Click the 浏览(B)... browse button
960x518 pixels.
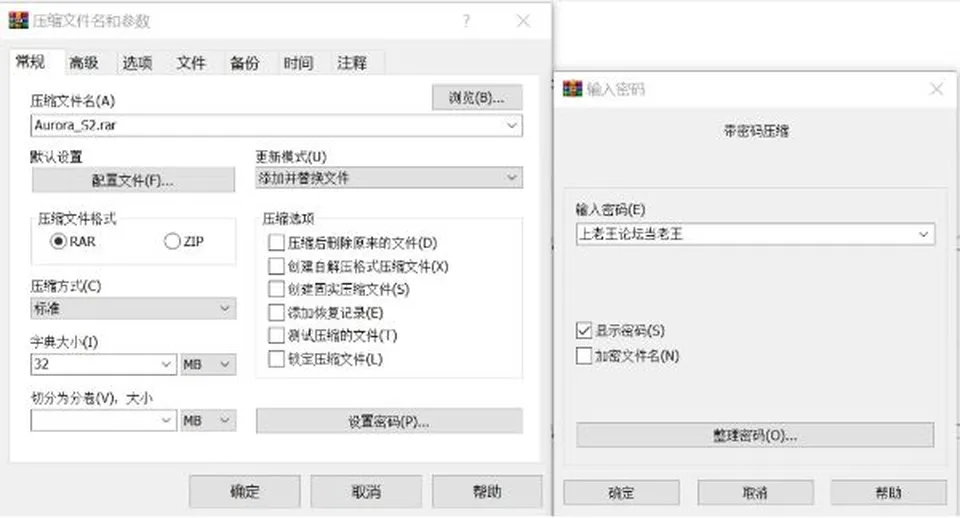477,98
